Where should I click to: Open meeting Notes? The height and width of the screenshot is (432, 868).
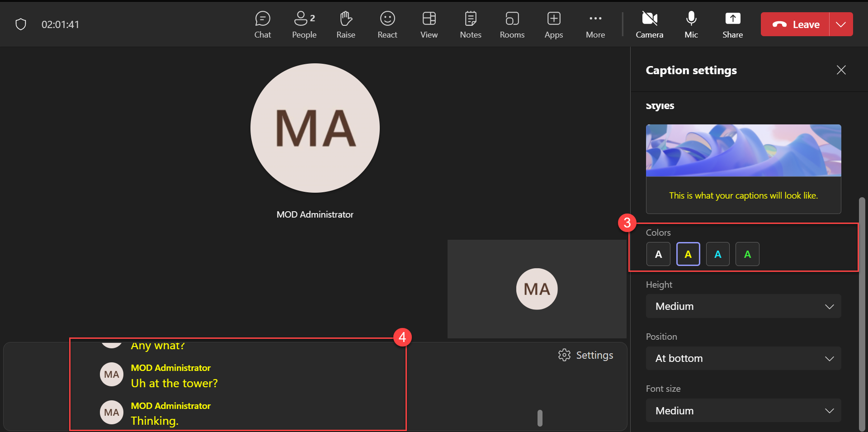tap(470, 24)
